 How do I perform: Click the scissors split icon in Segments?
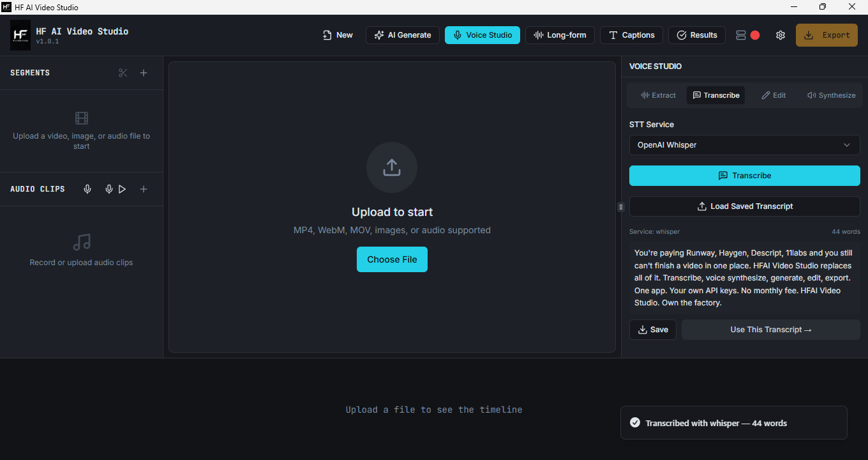pyautogui.click(x=123, y=73)
